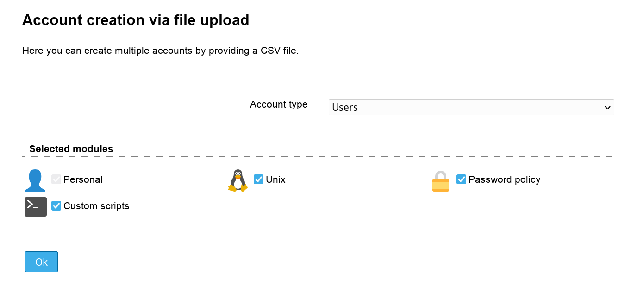Screen dimensions: 644x288
Task: Click the Personal user silhouette icon
Action: (35, 180)
